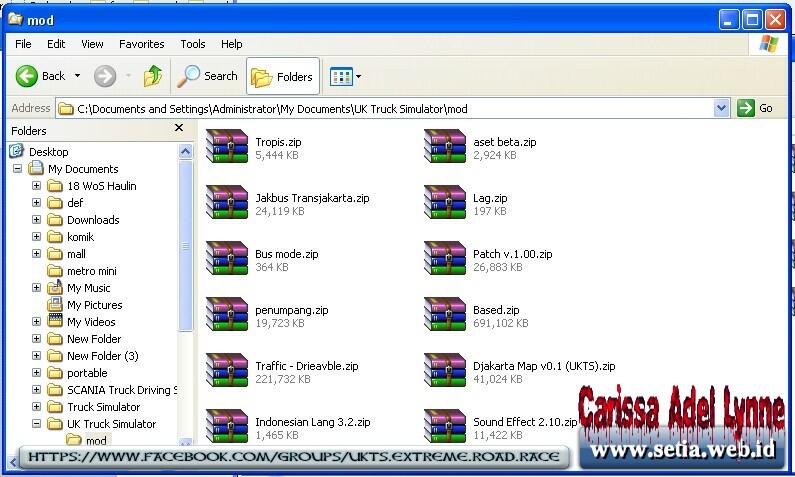Open the Back history dropdown arrow
This screenshot has height=477, width=795.
[x=78, y=76]
